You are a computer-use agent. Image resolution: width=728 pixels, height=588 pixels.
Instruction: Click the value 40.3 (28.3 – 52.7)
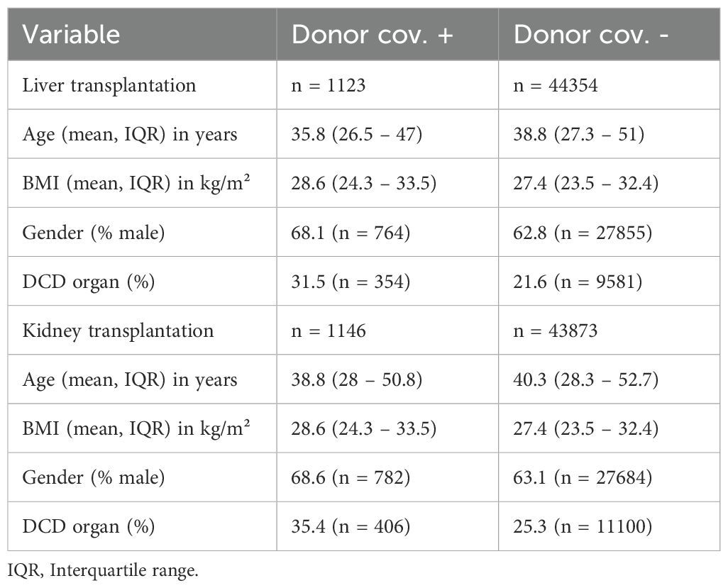586,380
